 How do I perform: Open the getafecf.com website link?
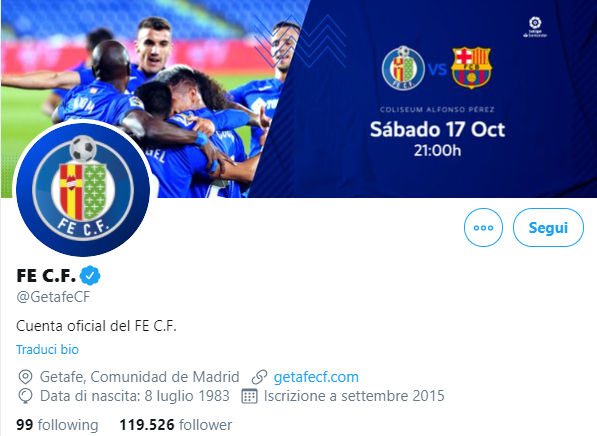click(316, 377)
